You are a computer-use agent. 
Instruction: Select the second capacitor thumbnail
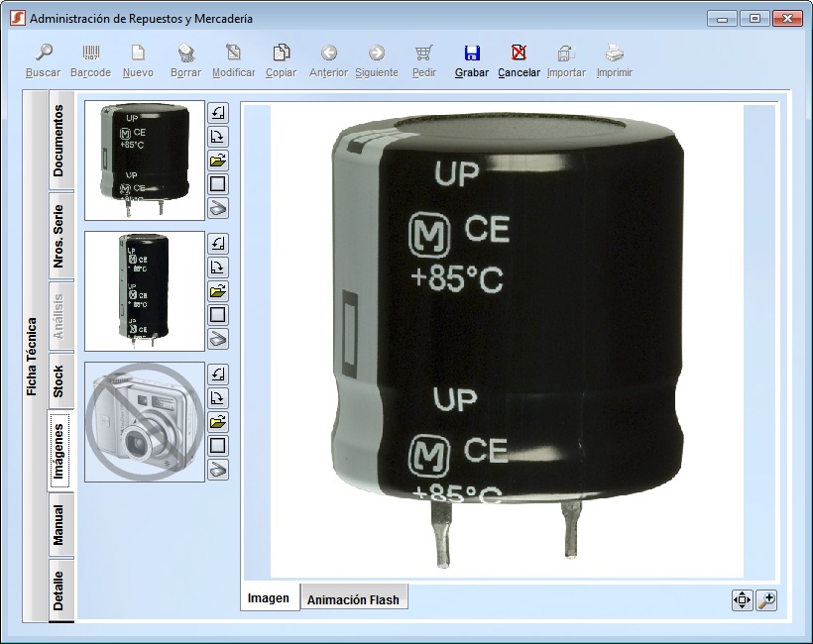coord(145,291)
